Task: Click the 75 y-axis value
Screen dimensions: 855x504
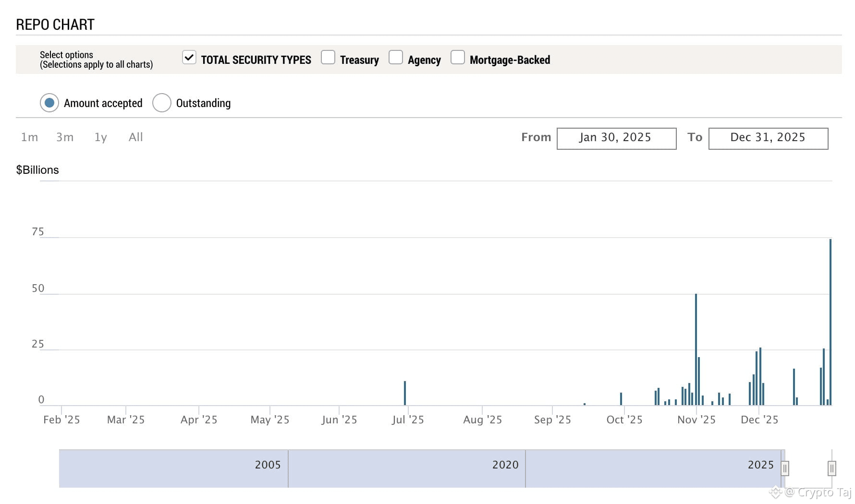Action: [x=38, y=232]
